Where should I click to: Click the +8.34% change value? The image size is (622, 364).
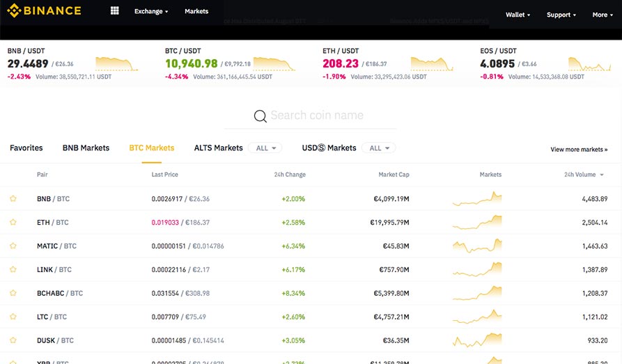pos(293,294)
